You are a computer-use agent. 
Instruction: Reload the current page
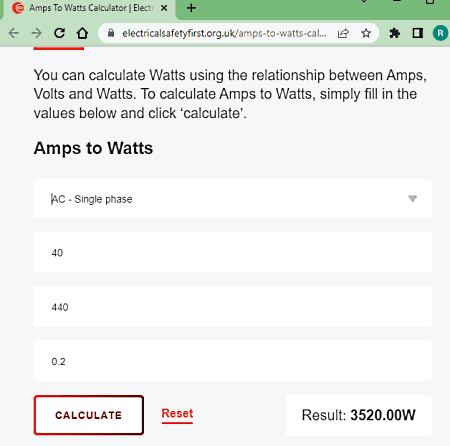point(59,33)
